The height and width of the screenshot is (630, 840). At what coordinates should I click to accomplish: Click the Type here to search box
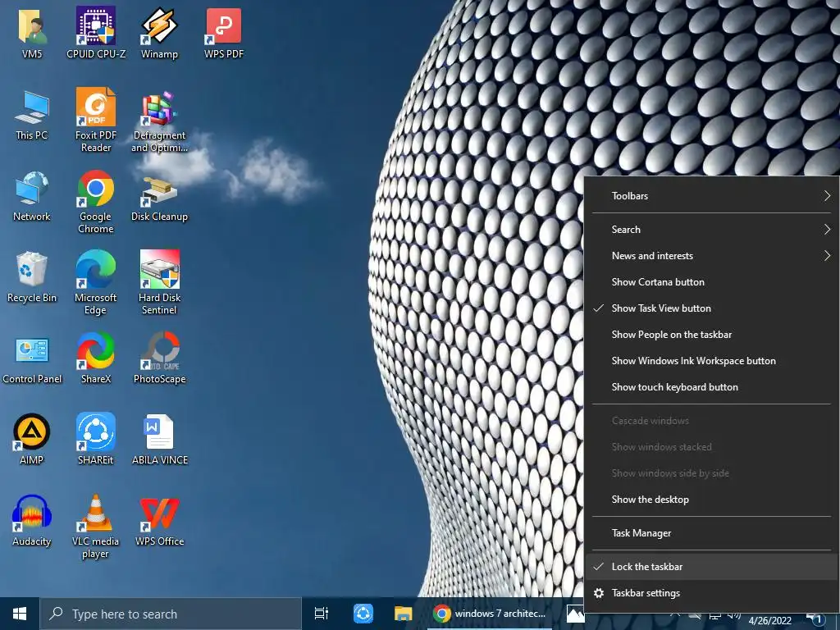(x=171, y=614)
